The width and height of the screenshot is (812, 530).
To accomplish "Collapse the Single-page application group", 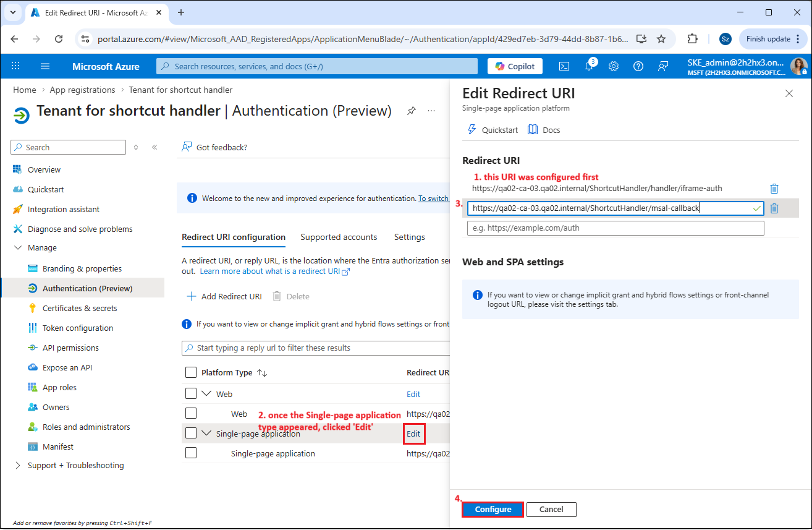I will (207, 434).
